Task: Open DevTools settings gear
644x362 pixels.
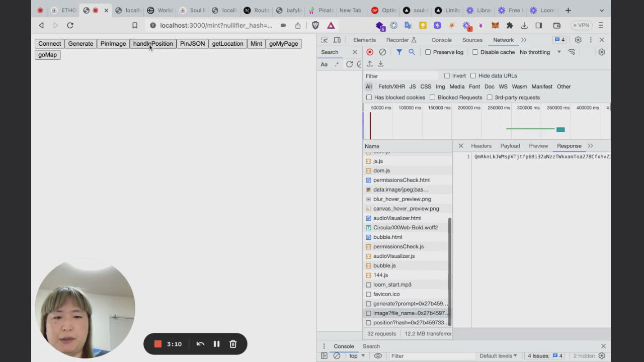Action: click(x=578, y=40)
